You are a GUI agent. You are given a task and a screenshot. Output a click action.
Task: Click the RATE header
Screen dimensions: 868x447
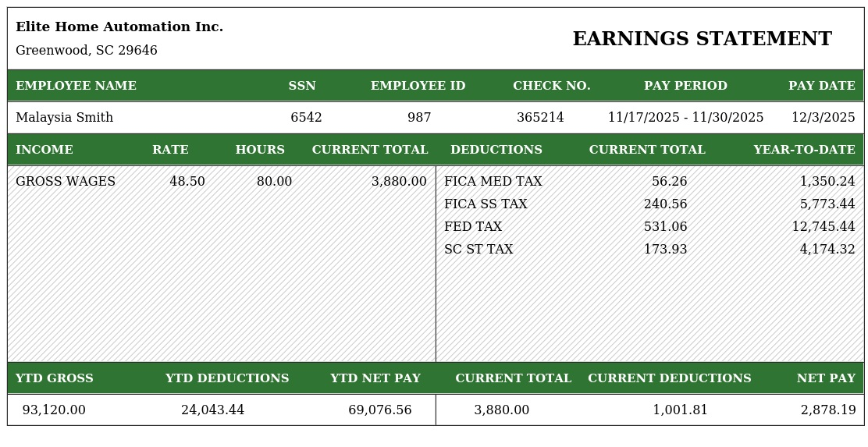(x=170, y=150)
